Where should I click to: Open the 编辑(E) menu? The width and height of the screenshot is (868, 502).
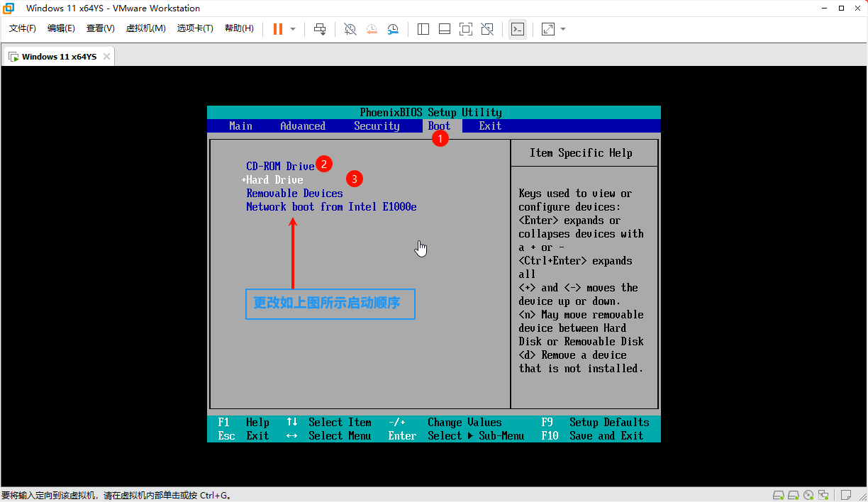click(61, 28)
